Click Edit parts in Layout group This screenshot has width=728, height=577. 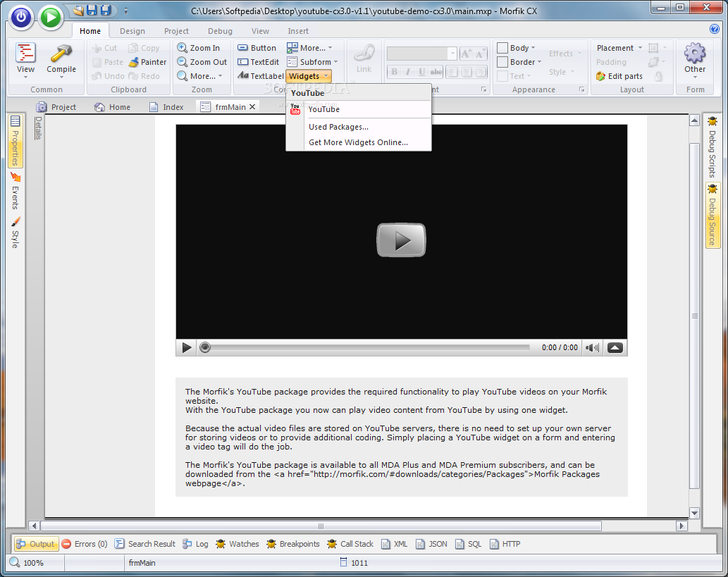pyautogui.click(x=619, y=76)
